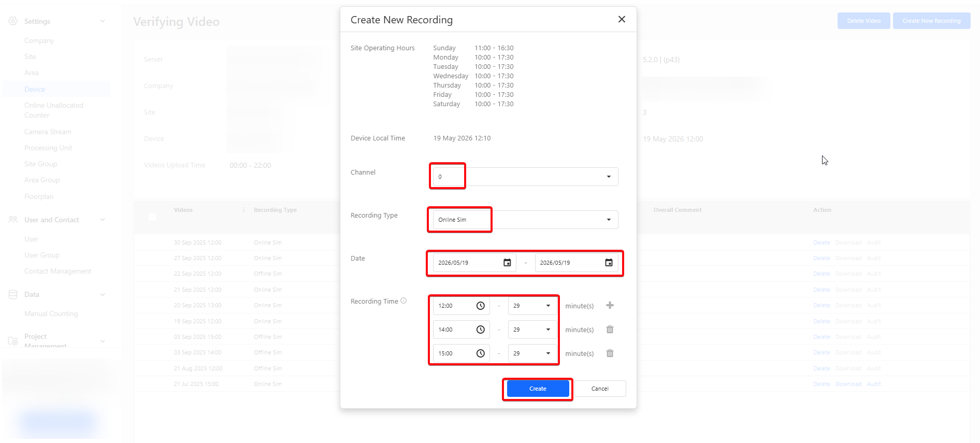Open clock picker for 12:00 recording time
Screen dimensions: 980x443
(x=480, y=306)
